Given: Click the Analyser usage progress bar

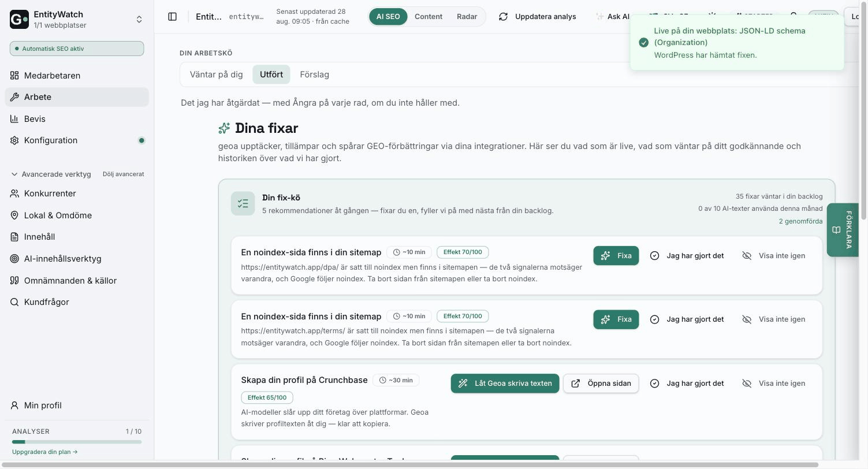Looking at the screenshot, I should (77, 442).
